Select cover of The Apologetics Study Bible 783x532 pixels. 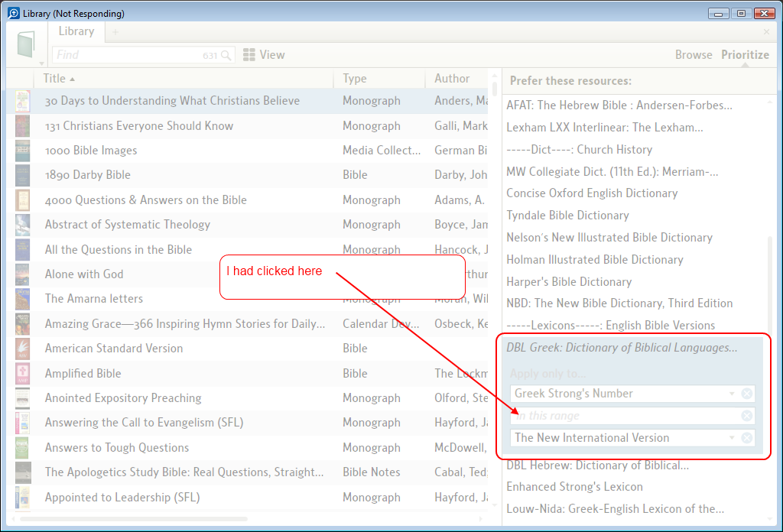(23, 472)
